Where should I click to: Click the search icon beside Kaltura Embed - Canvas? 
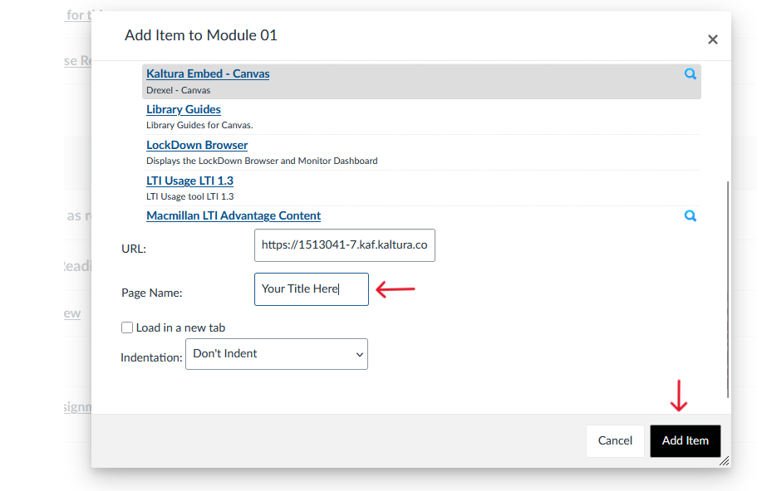coord(690,74)
